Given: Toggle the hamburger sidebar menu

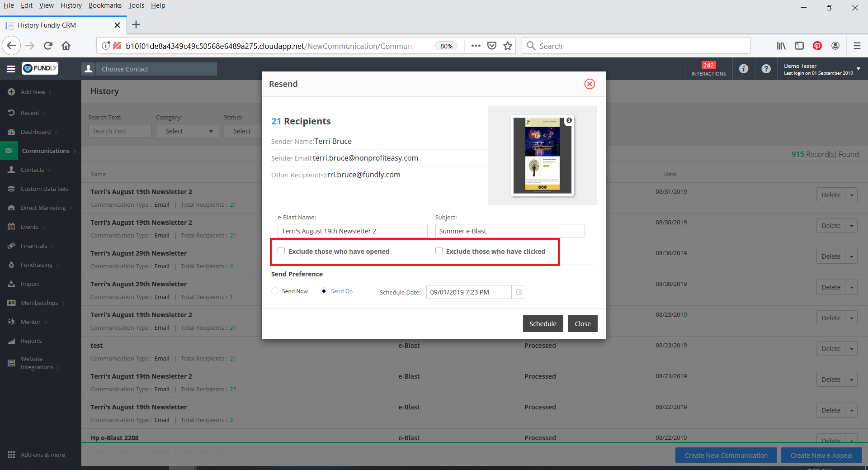Looking at the screenshot, I should tap(11, 69).
